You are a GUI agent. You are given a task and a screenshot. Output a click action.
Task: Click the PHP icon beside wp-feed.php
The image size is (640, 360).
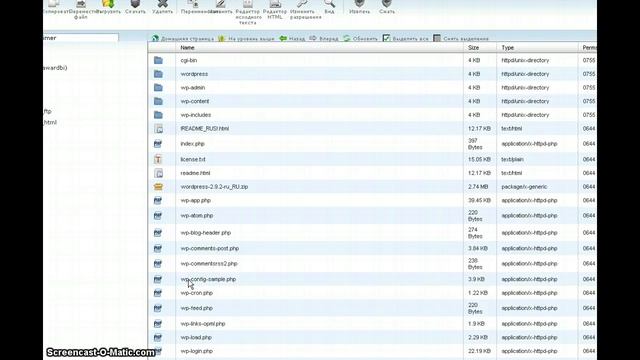click(x=158, y=308)
